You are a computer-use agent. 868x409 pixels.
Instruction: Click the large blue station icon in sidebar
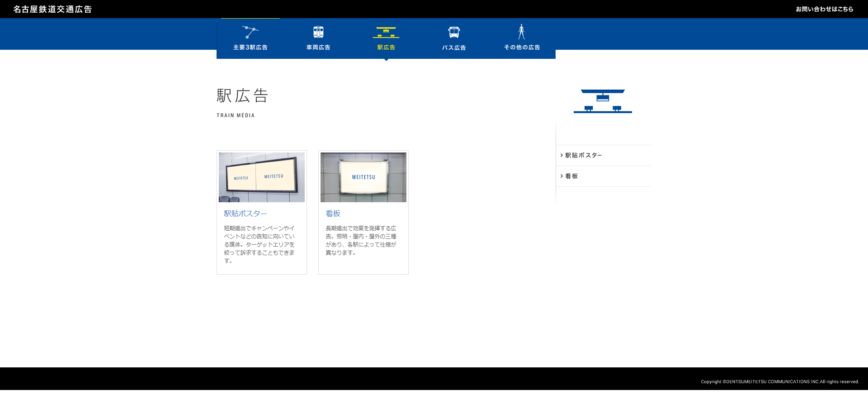pos(603,101)
